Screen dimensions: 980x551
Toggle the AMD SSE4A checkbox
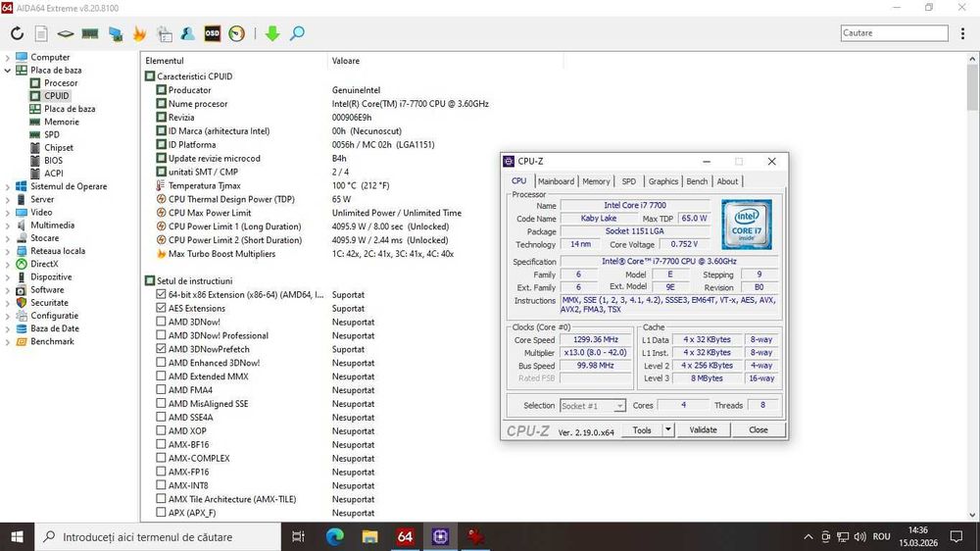tap(162, 417)
